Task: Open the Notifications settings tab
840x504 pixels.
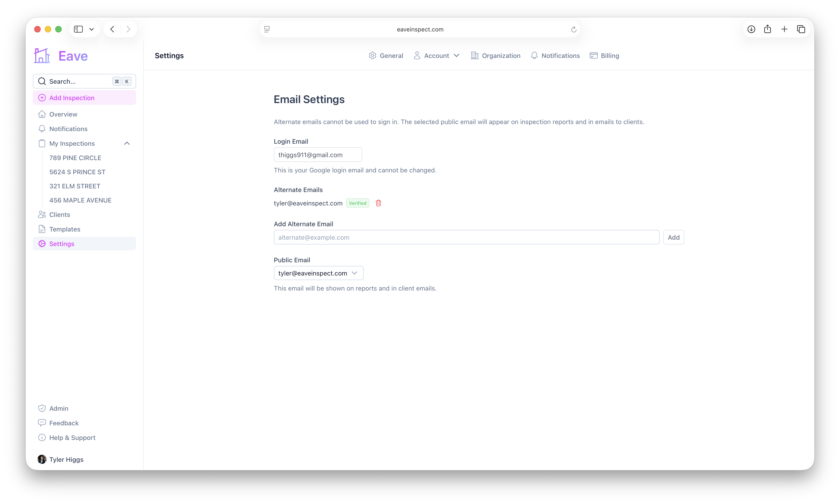Action: (555, 55)
